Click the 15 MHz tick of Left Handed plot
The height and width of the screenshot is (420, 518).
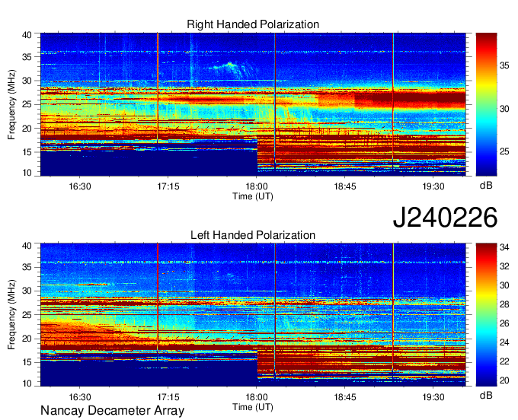coord(27,363)
